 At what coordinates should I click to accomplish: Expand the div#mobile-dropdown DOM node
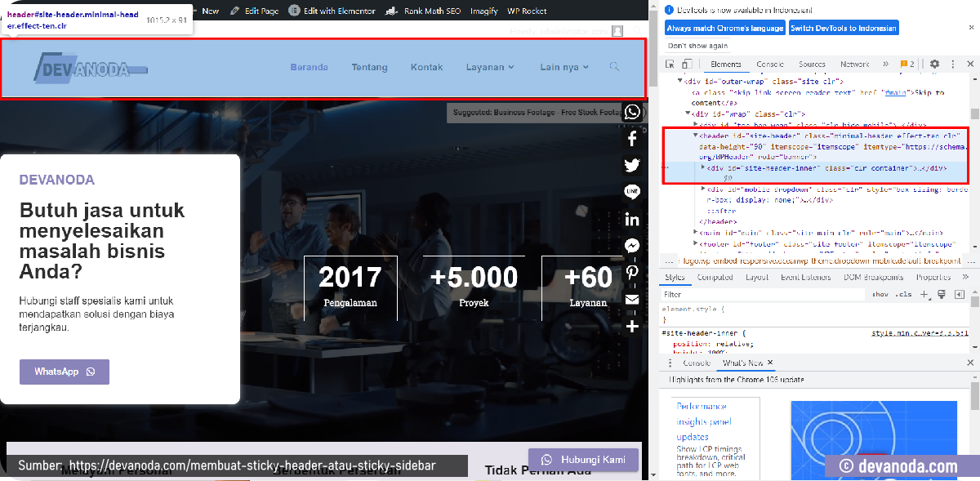point(703,189)
